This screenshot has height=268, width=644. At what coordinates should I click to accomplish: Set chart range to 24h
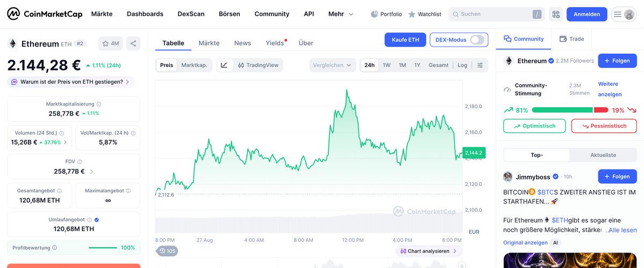coord(370,65)
